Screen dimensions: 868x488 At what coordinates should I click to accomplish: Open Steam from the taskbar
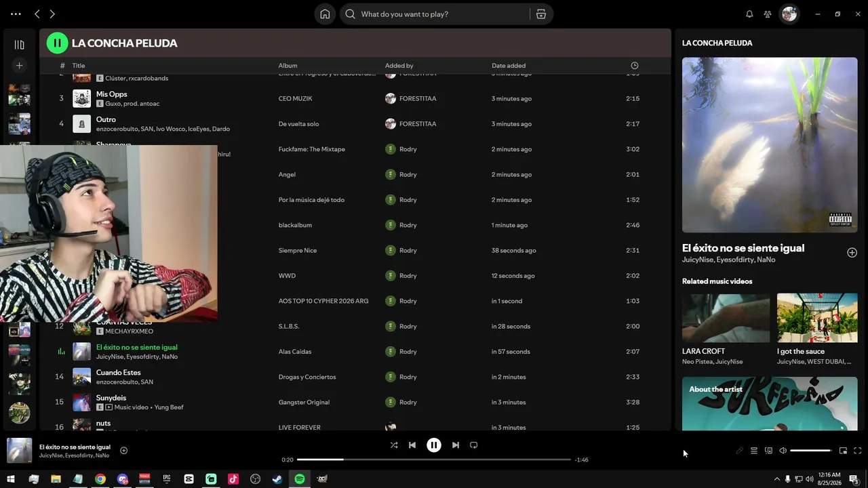[277, 479]
